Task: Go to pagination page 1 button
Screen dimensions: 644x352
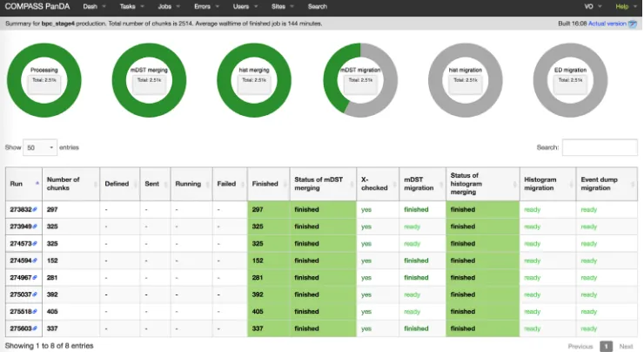Action: pyautogui.click(x=606, y=346)
